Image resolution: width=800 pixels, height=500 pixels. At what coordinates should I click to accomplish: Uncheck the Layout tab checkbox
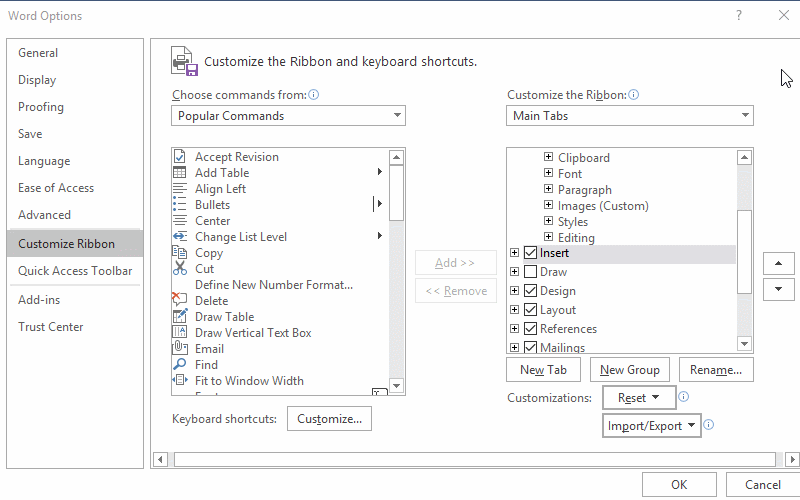tap(531, 309)
